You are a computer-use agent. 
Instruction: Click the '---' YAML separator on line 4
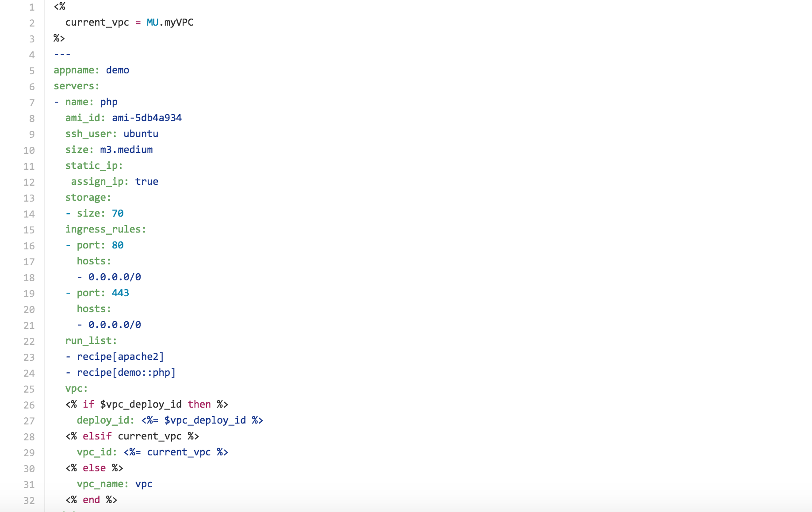point(62,54)
